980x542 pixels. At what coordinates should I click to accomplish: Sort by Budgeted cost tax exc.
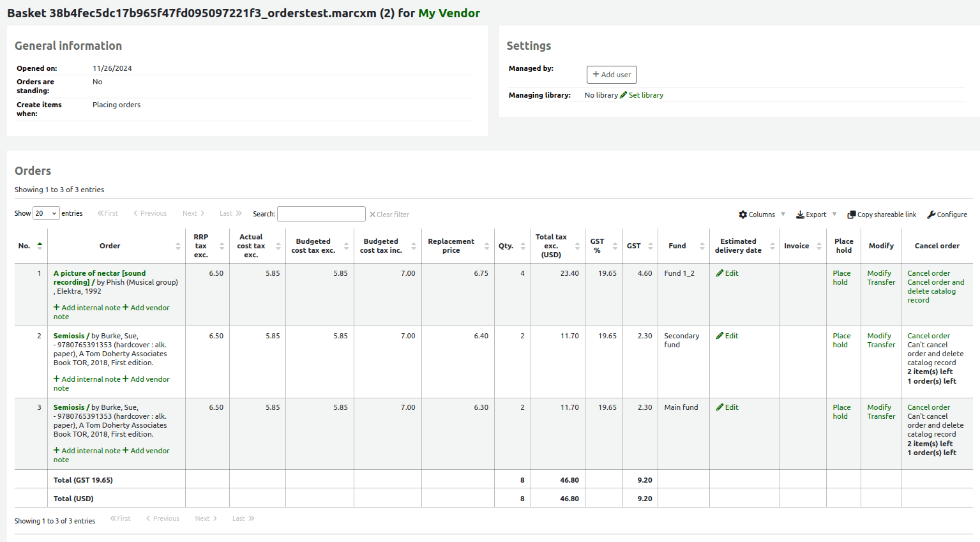(320, 246)
